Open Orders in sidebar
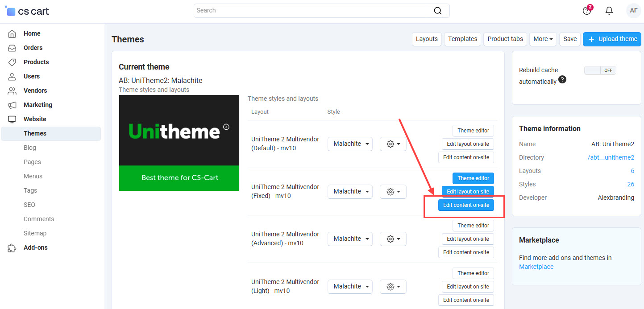 [33, 48]
